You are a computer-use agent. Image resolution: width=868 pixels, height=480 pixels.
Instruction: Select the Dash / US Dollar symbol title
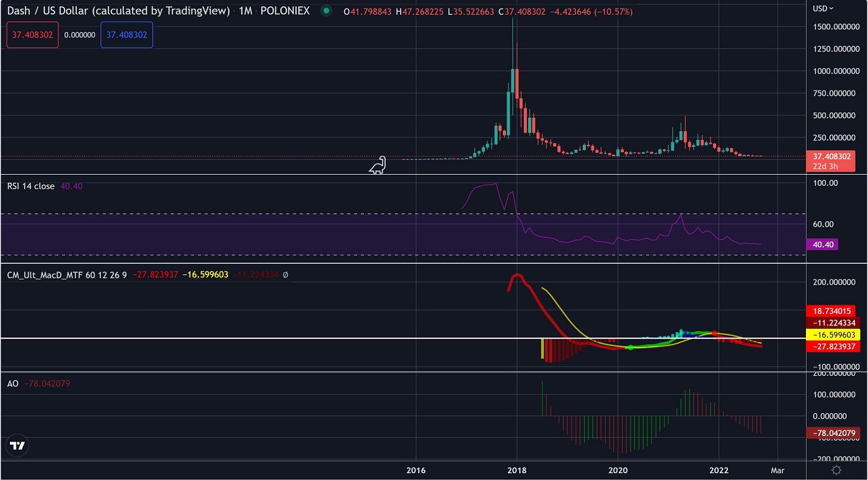(x=118, y=11)
